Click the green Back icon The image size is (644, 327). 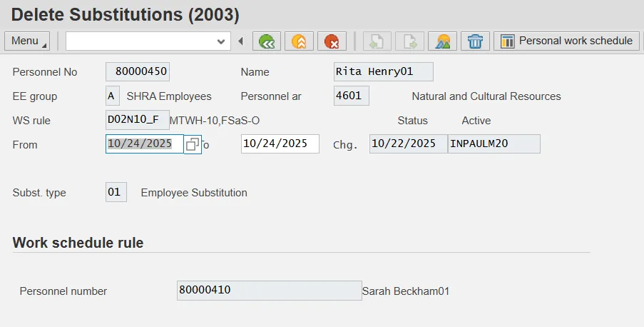click(x=267, y=41)
